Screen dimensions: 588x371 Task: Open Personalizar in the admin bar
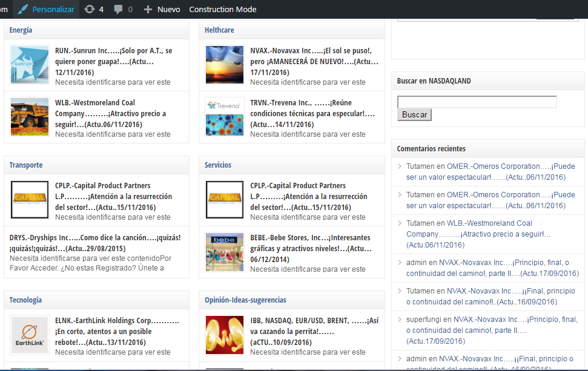coord(53,9)
